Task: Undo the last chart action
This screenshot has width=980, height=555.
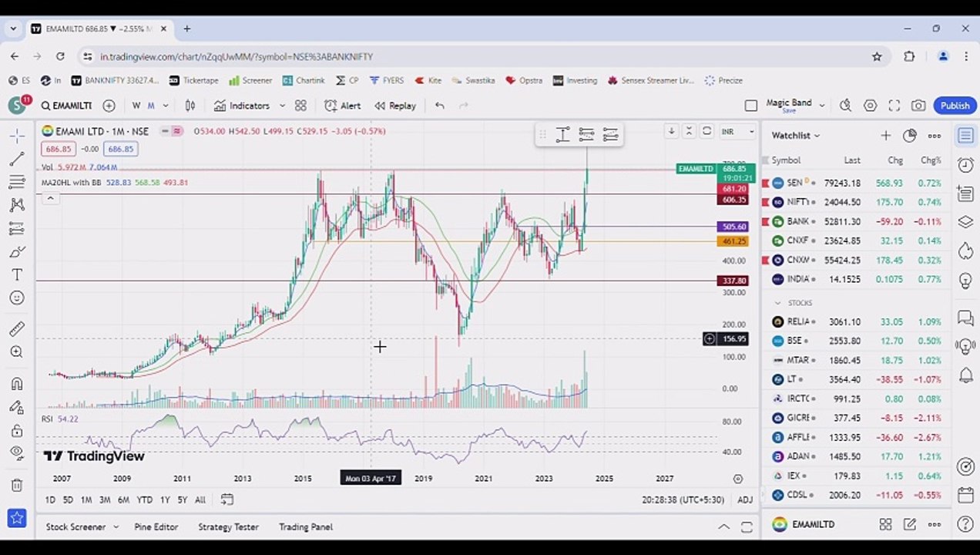Action: (x=439, y=106)
